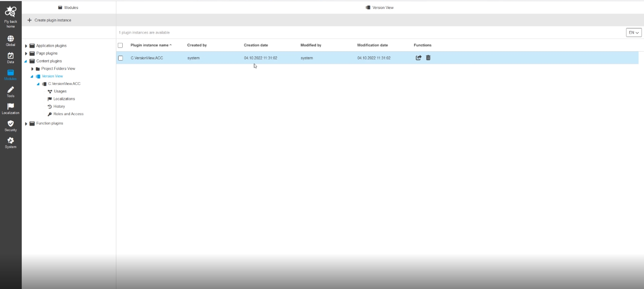Click the Creation date column header
Viewport: 644px width, 289px height.
coord(256,45)
